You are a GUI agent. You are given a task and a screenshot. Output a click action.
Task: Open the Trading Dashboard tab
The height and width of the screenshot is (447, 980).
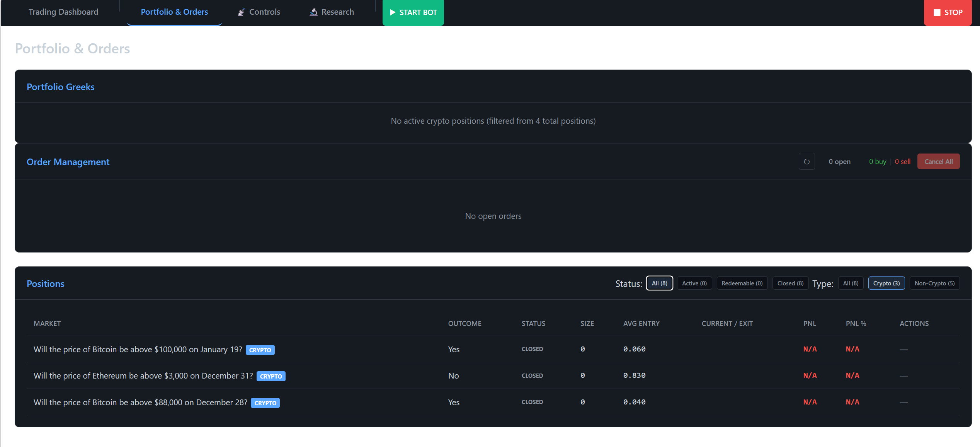[63, 12]
